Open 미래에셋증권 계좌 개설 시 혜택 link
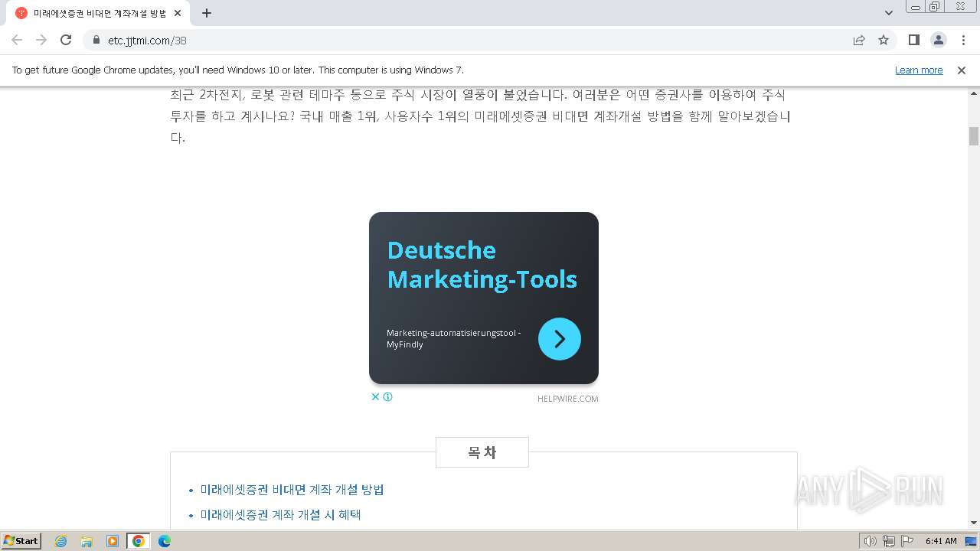 [x=281, y=515]
